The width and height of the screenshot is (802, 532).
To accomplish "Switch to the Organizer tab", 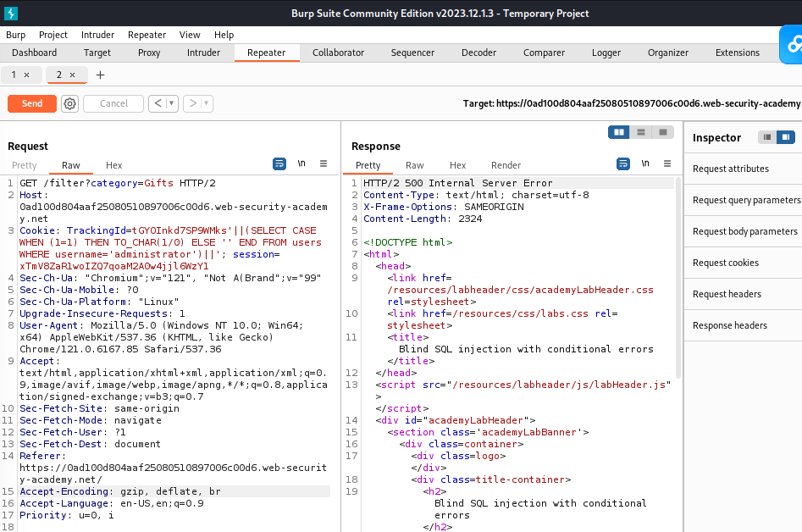I will (668, 53).
